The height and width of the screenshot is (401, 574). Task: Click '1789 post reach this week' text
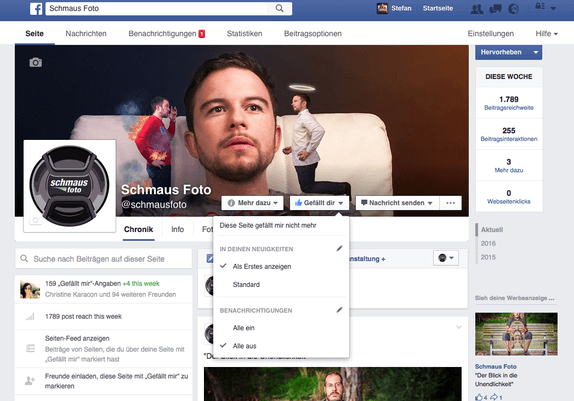click(x=83, y=316)
